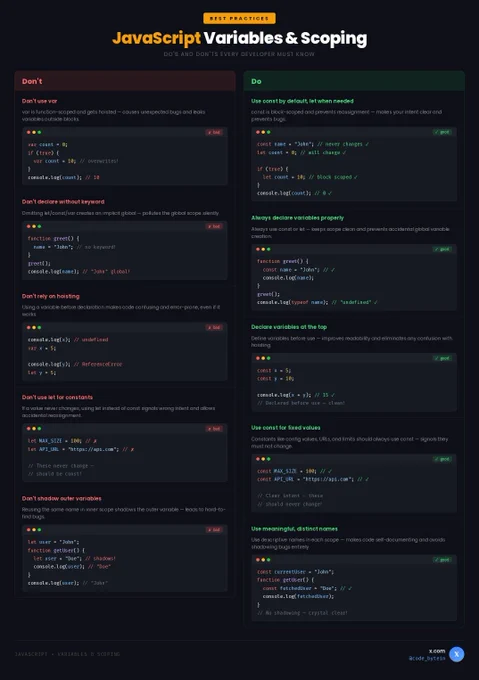Open the @code_bytes handle link

(427, 658)
